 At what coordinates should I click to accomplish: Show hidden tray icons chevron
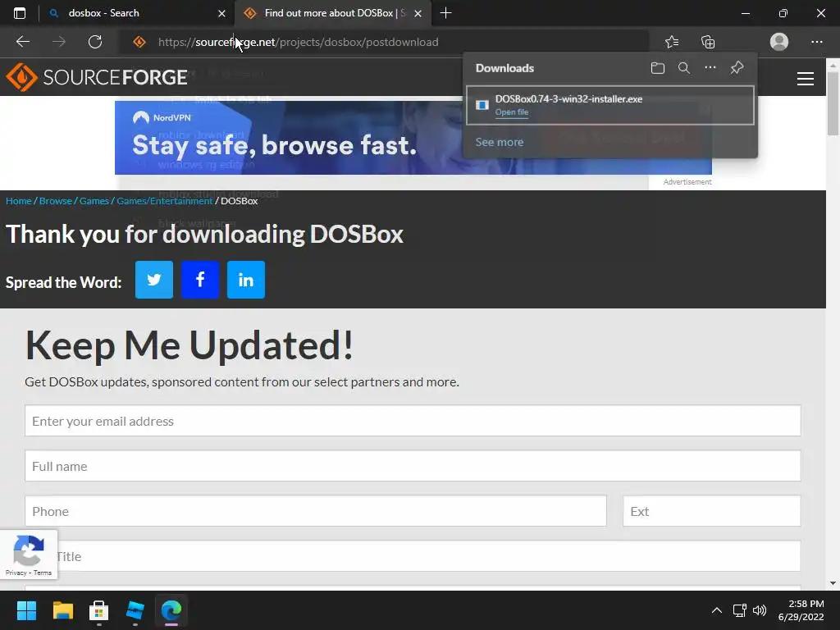pyautogui.click(x=716, y=610)
